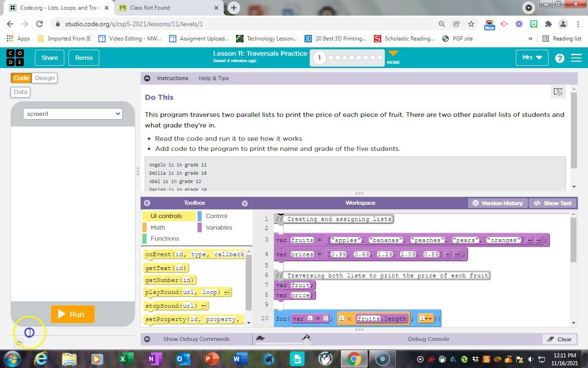The width and height of the screenshot is (588, 368).
Task: Expand the MORE levels dropdown
Action: pos(393,57)
